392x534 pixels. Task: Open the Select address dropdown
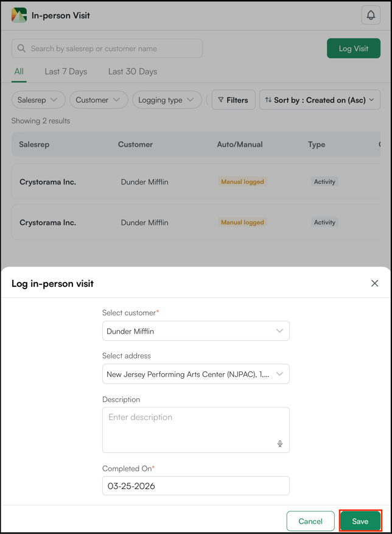tap(196, 374)
